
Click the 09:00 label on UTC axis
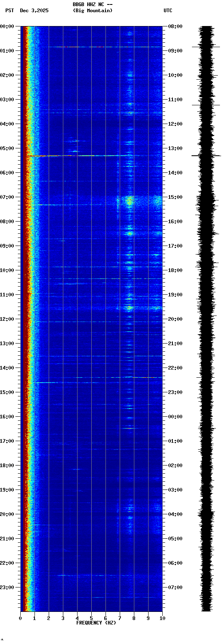tap(175, 51)
